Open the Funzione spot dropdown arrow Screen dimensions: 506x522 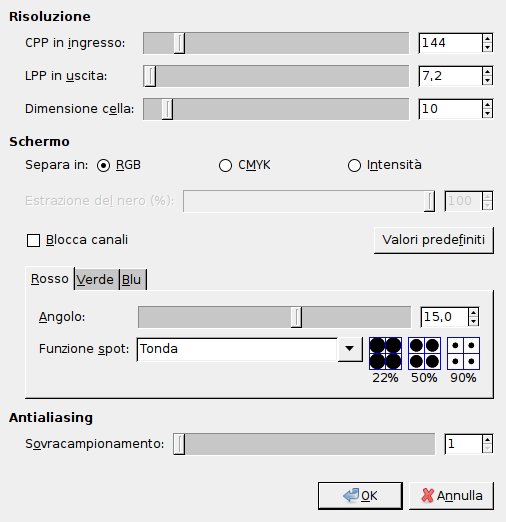click(350, 349)
